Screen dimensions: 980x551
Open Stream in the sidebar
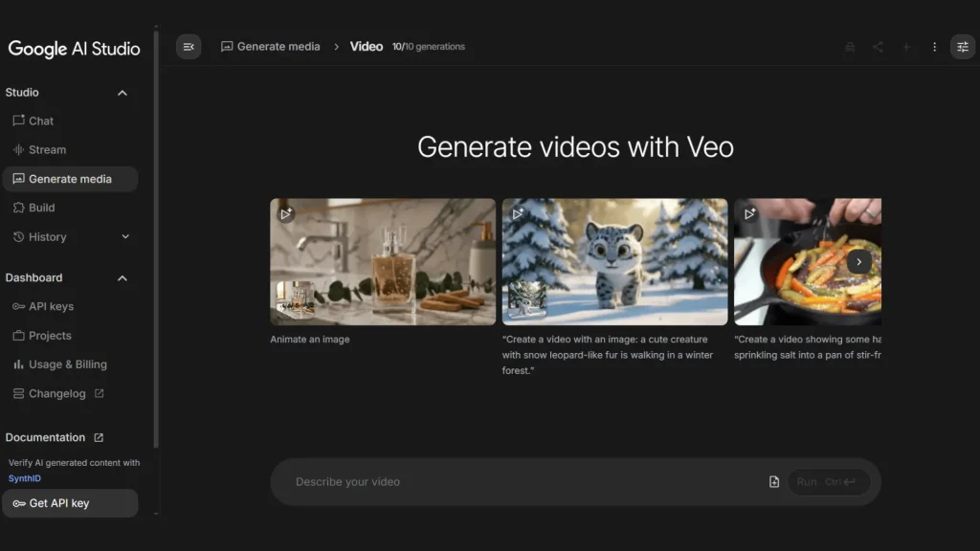click(x=47, y=150)
